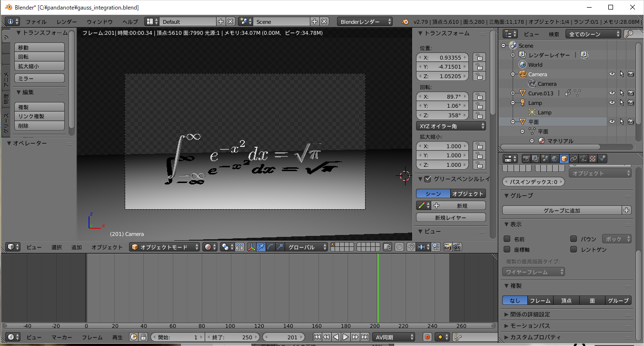644x346 pixels.
Task: Toggle visibility eye for 平面 in outliner
Action: point(612,122)
